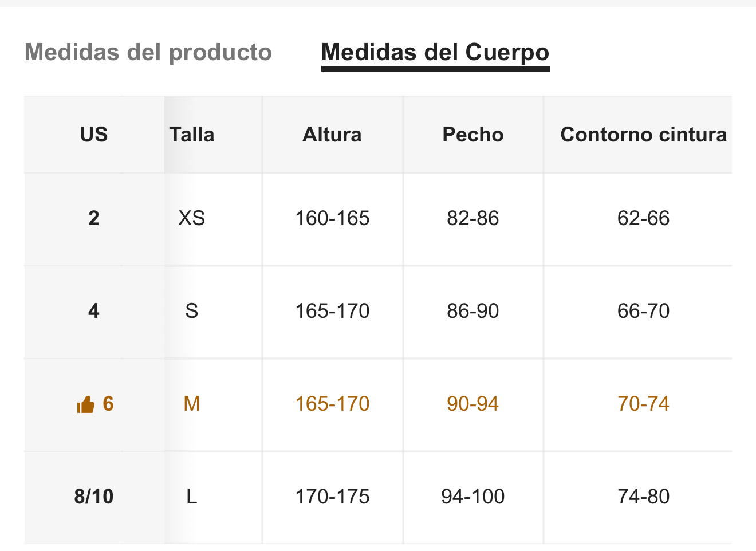Click the 94-100 chest value
This screenshot has width=756, height=551.
473,497
